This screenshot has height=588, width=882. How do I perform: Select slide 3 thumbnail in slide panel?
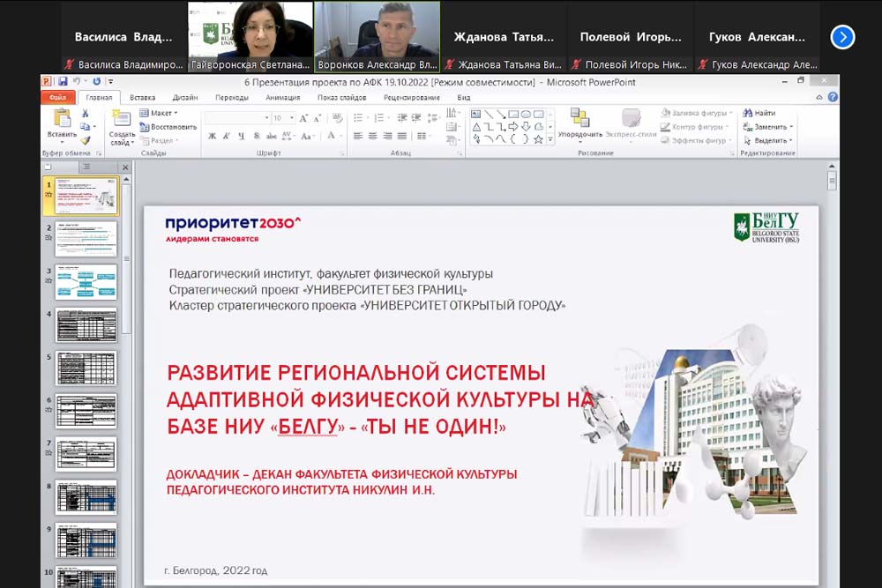[x=86, y=282]
